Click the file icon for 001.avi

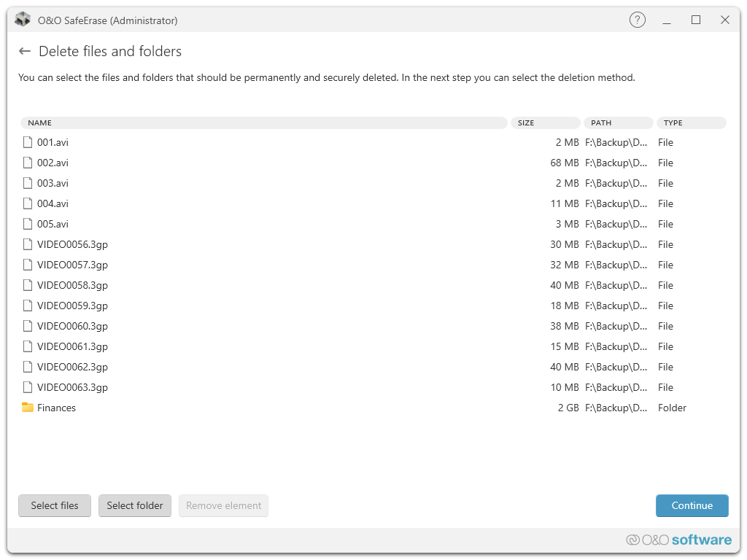28,142
